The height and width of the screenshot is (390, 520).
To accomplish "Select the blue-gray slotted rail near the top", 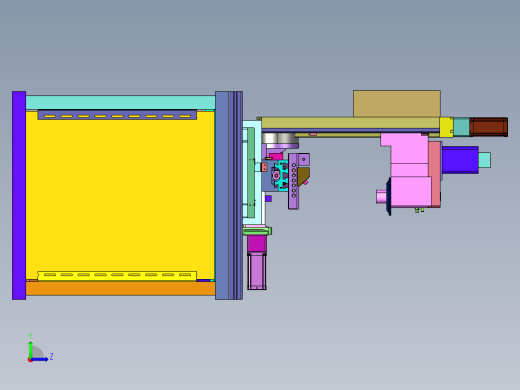I will point(117,115).
